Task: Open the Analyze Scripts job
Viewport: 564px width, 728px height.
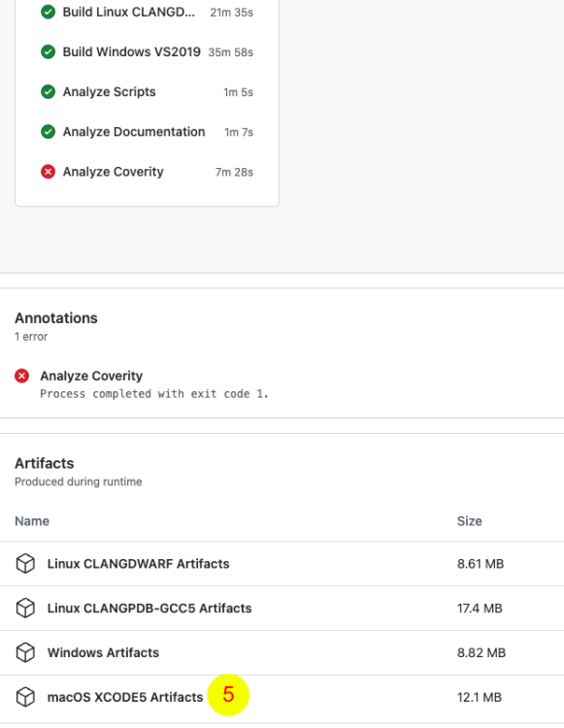Action: click(109, 92)
